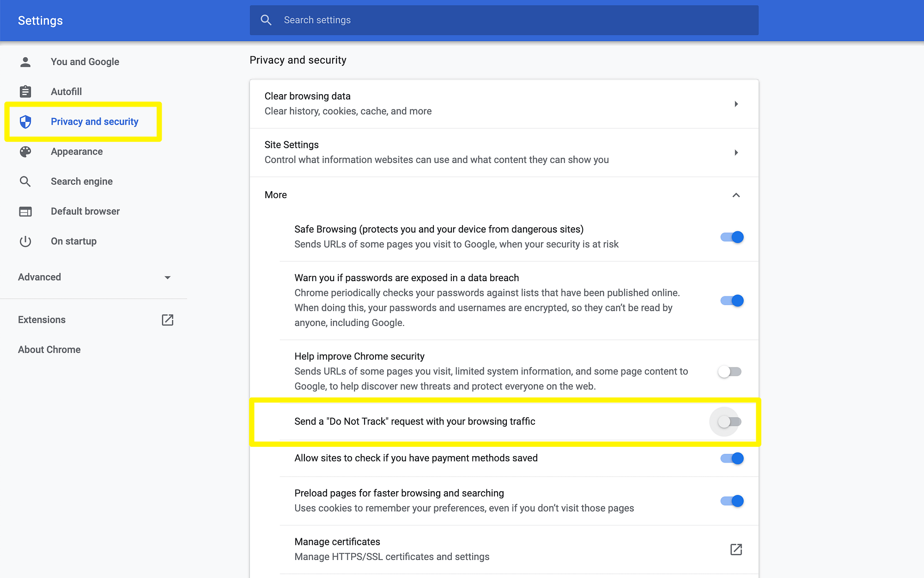Click the Search engine magnifier icon
924x578 pixels.
click(25, 181)
